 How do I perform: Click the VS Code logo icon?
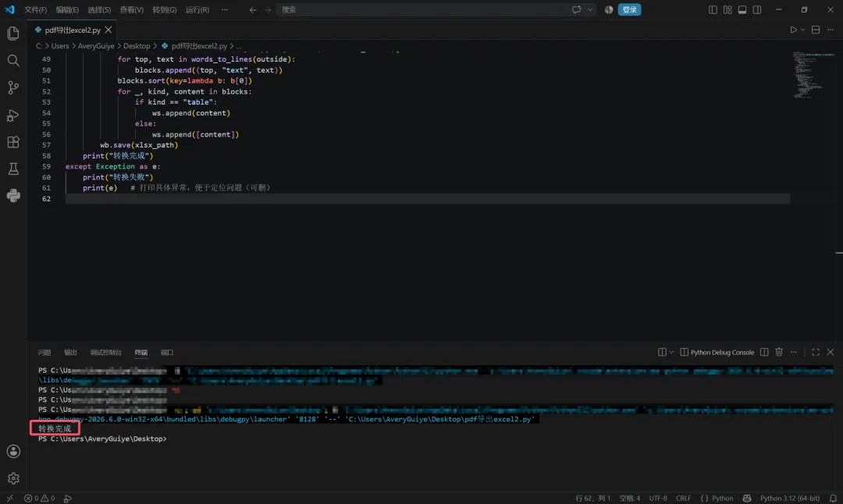pos(9,9)
